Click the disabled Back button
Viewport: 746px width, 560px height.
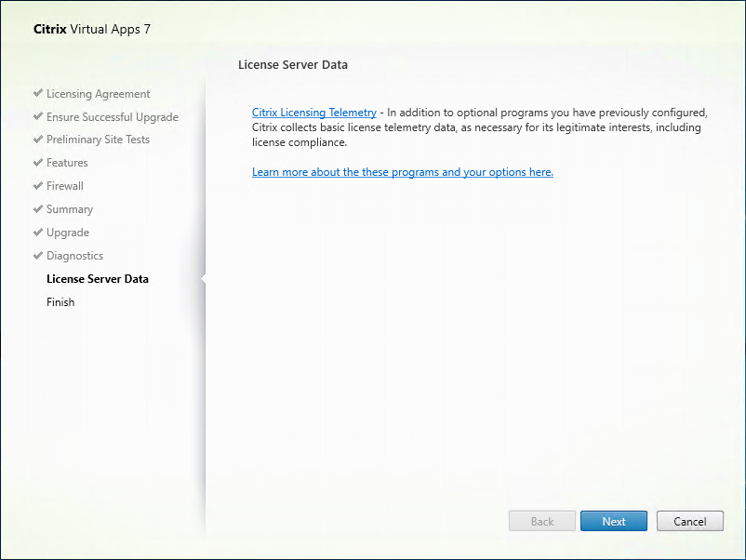[x=542, y=522]
